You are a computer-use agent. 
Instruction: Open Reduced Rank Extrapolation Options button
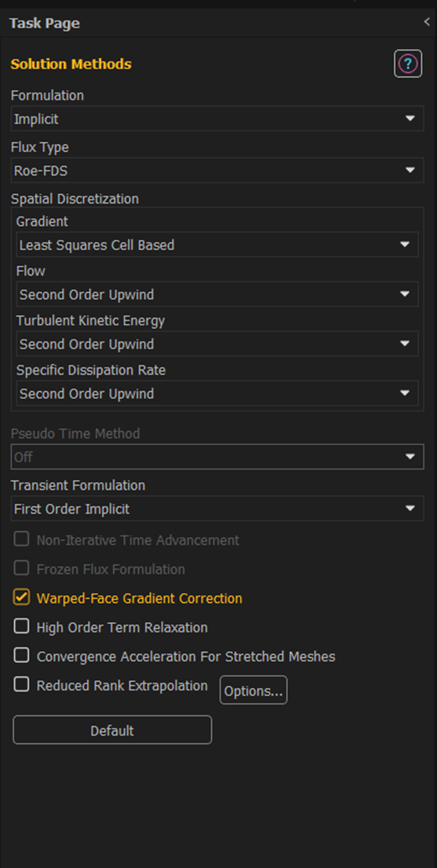click(254, 691)
